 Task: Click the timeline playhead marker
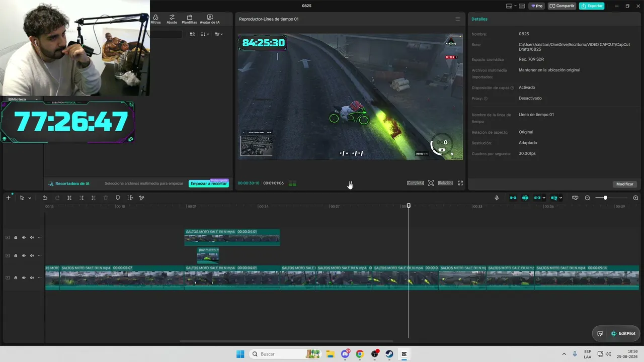(x=409, y=206)
